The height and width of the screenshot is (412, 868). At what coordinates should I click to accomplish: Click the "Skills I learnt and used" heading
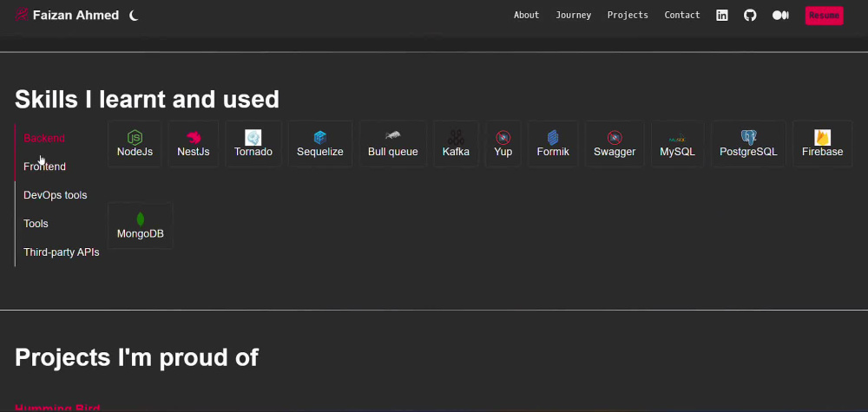coord(147,100)
